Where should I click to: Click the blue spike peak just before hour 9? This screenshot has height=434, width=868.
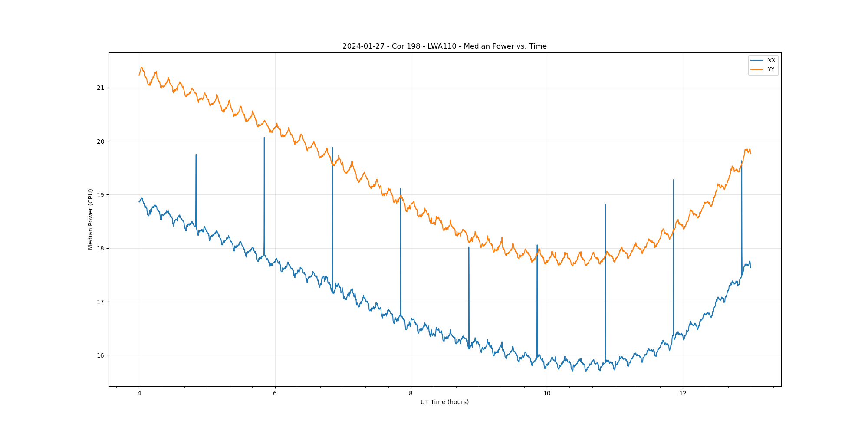coord(469,247)
